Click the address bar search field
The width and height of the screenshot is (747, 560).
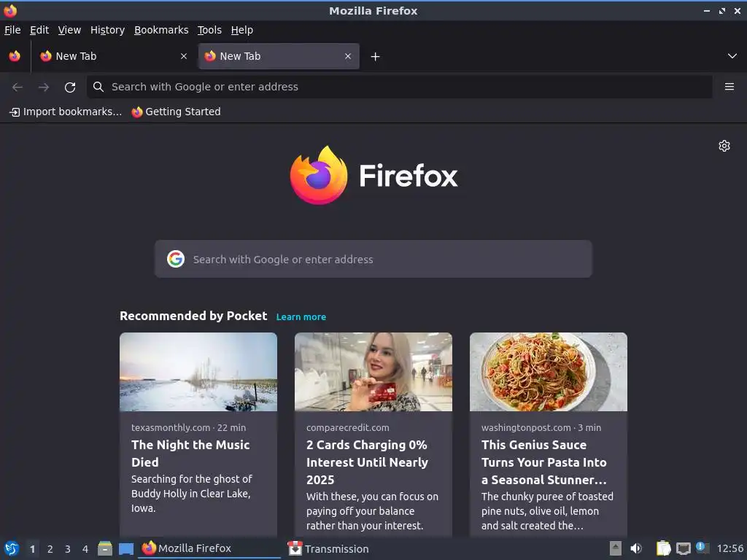click(399, 87)
